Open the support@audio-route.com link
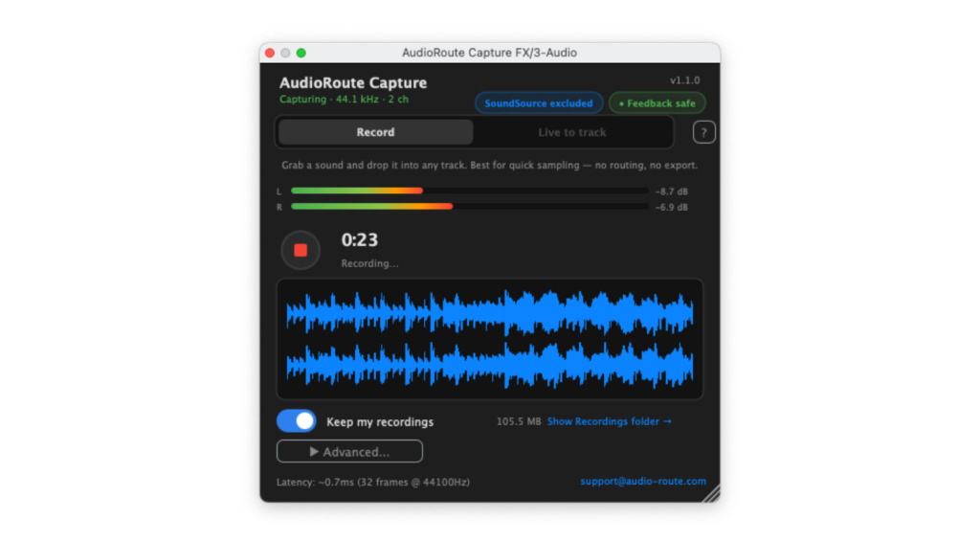The width and height of the screenshot is (980, 541). pyautogui.click(x=643, y=481)
